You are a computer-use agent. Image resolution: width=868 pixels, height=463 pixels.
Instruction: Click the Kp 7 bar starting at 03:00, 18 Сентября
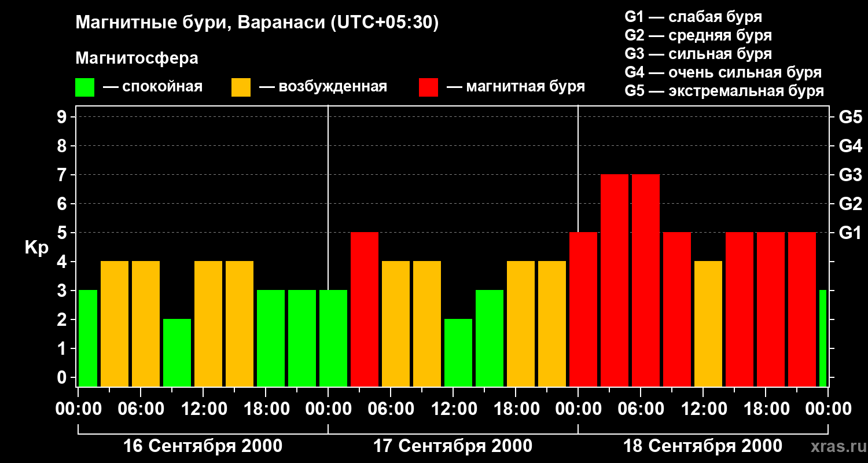click(615, 281)
